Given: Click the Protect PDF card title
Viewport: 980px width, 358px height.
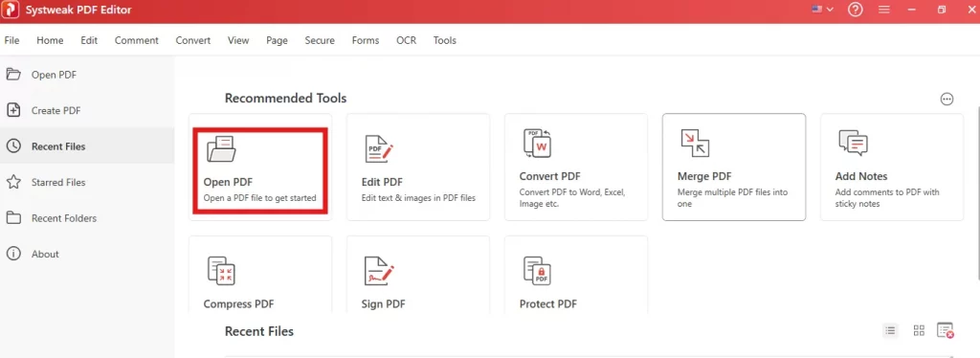Looking at the screenshot, I should (548, 304).
